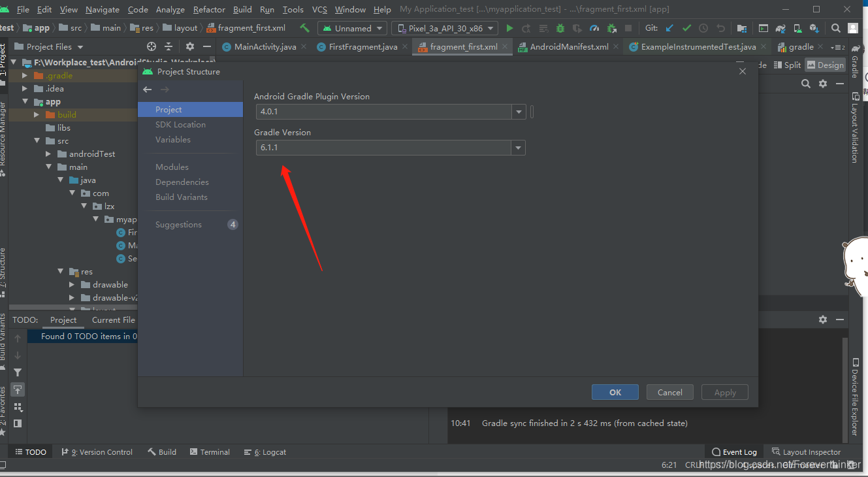Open the Android Gradle Plugin Version dropdown
The width and height of the screenshot is (868, 477).
point(518,112)
